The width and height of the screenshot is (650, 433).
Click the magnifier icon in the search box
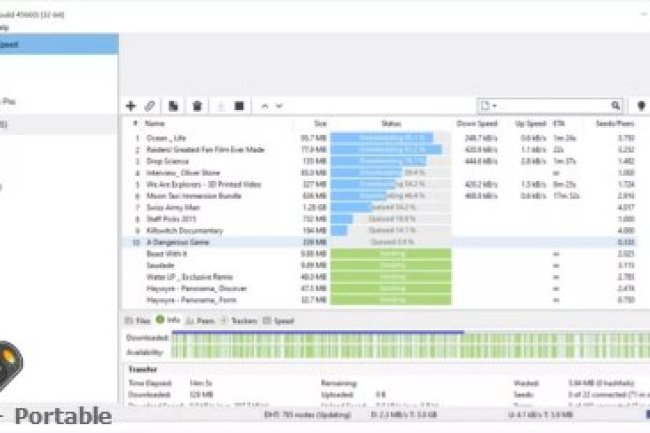click(x=616, y=105)
